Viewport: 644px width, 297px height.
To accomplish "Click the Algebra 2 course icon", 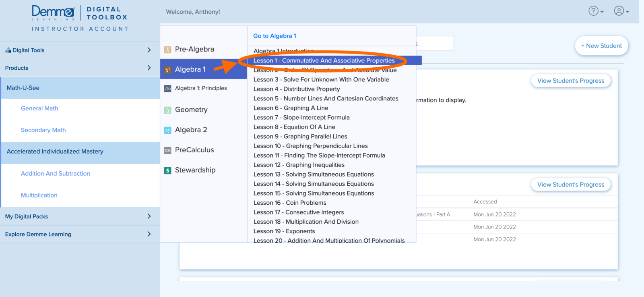I will (167, 130).
